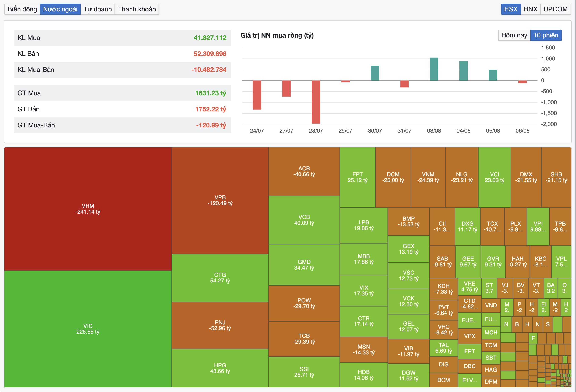Open the VIC 228.55 tỷ treemap cell

88,329
